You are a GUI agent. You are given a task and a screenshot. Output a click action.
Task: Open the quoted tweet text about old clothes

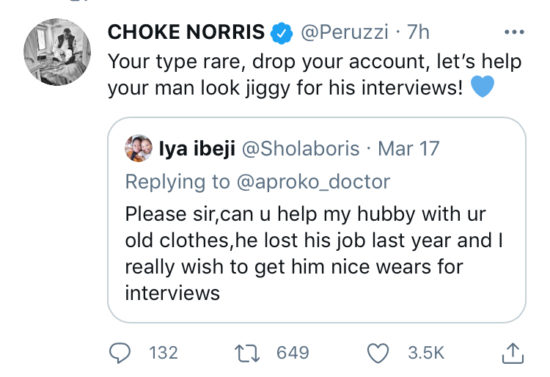(314, 254)
